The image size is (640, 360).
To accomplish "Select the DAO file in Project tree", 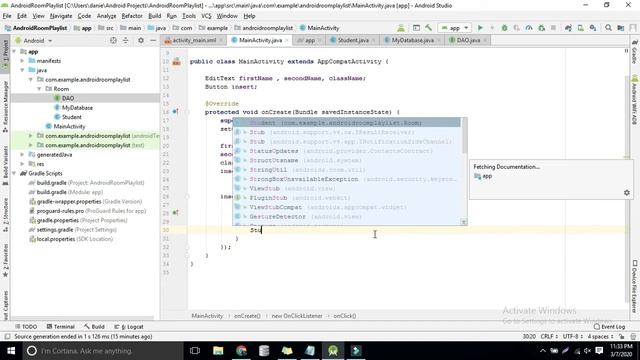I will click(x=68, y=98).
